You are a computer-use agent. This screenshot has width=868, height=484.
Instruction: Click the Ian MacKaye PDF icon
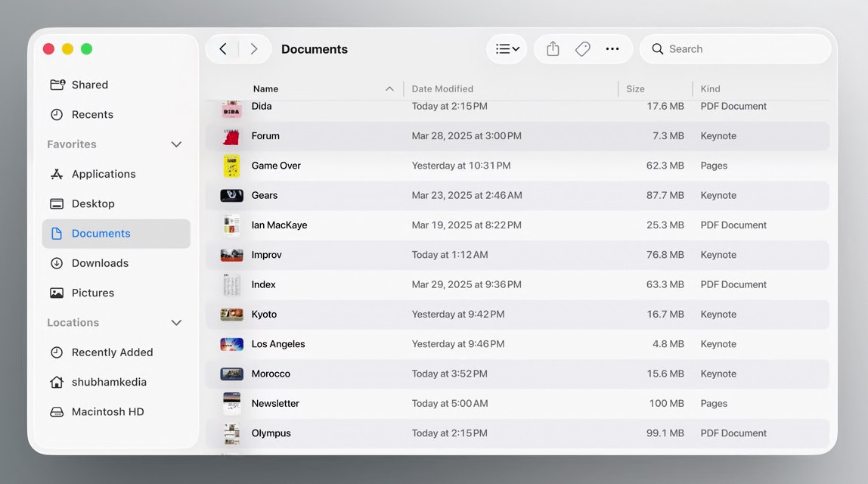[x=231, y=225]
